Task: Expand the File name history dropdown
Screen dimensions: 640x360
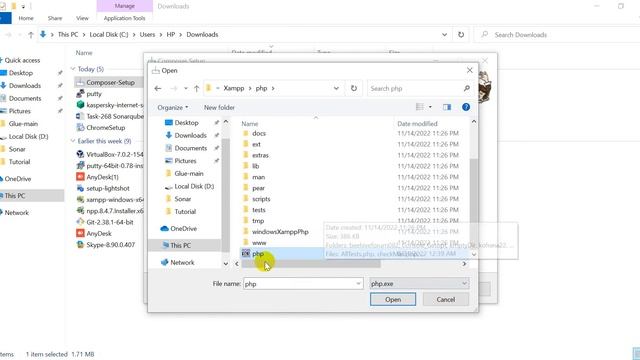Action: (358, 284)
